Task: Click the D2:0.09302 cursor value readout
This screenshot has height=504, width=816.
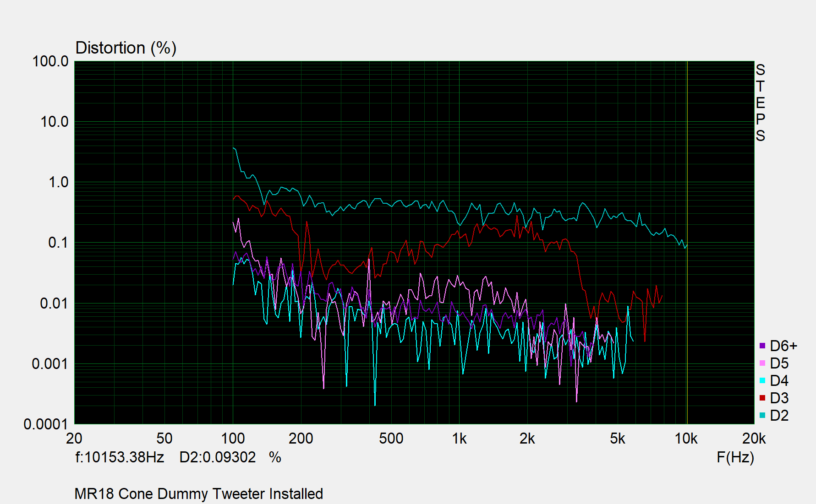Action: pyautogui.click(x=218, y=457)
